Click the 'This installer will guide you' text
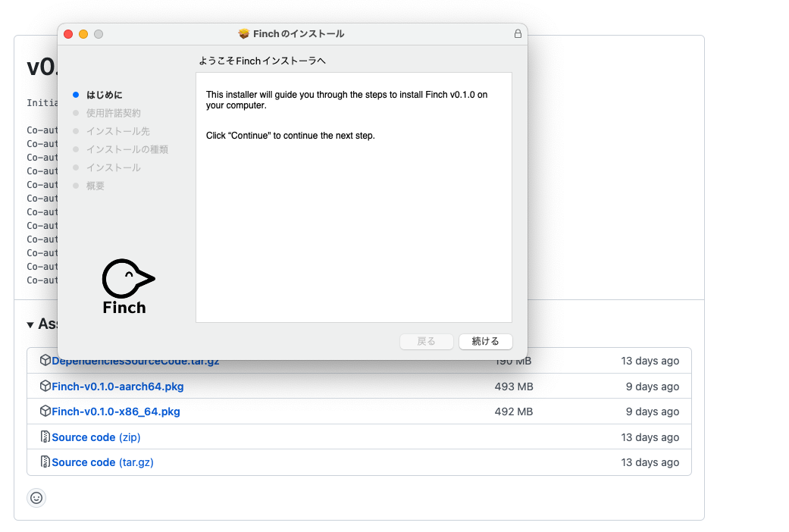The height and width of the screenshot is (532, 789). [x=346, y=100]
